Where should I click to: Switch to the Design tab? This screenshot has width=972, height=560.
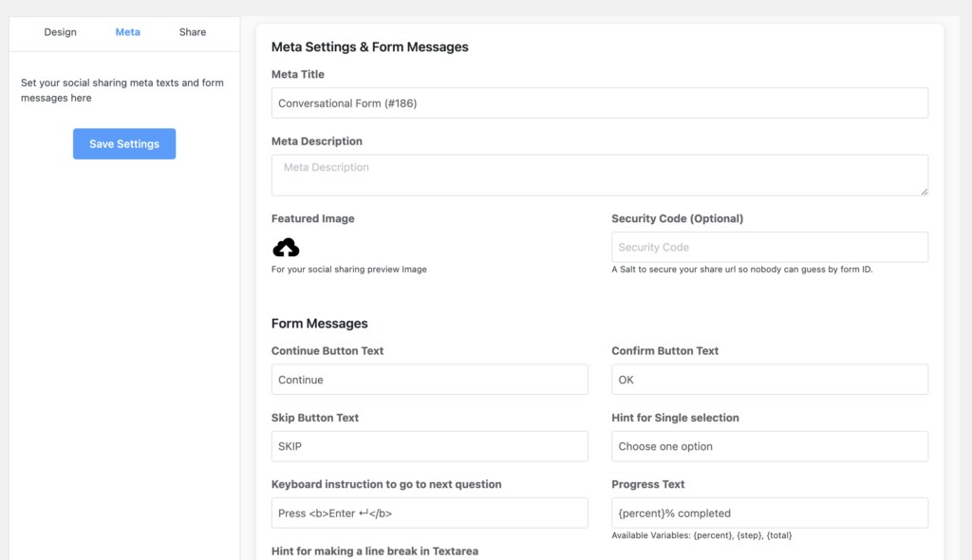[60, 31]
